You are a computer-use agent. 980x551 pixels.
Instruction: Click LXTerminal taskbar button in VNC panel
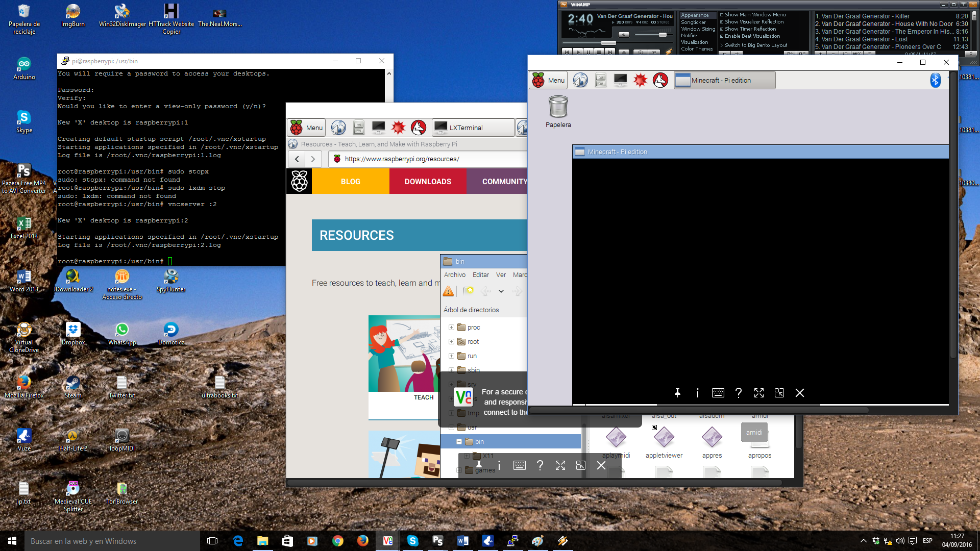pos(474,128)
